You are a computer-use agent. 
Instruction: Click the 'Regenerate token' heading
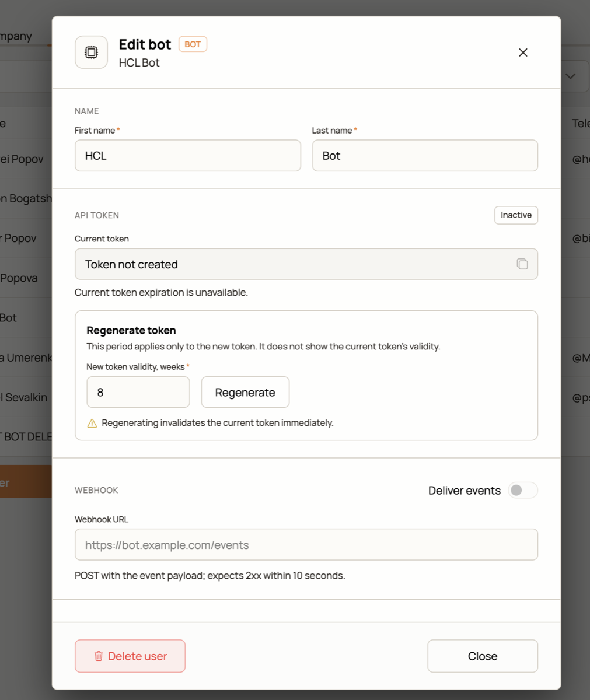[131, 330]
